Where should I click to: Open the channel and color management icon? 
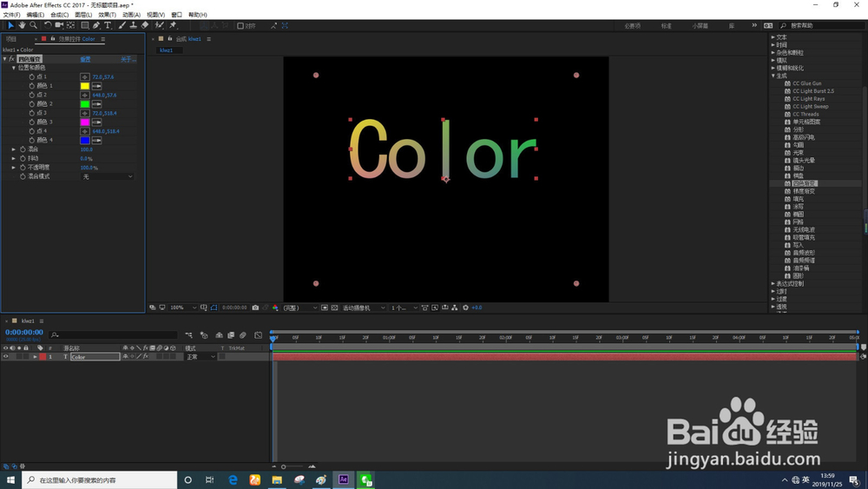point(275,307)
